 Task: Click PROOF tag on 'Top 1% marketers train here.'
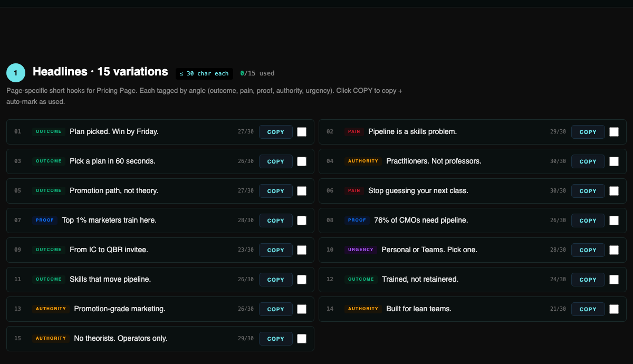coord(45,220)
